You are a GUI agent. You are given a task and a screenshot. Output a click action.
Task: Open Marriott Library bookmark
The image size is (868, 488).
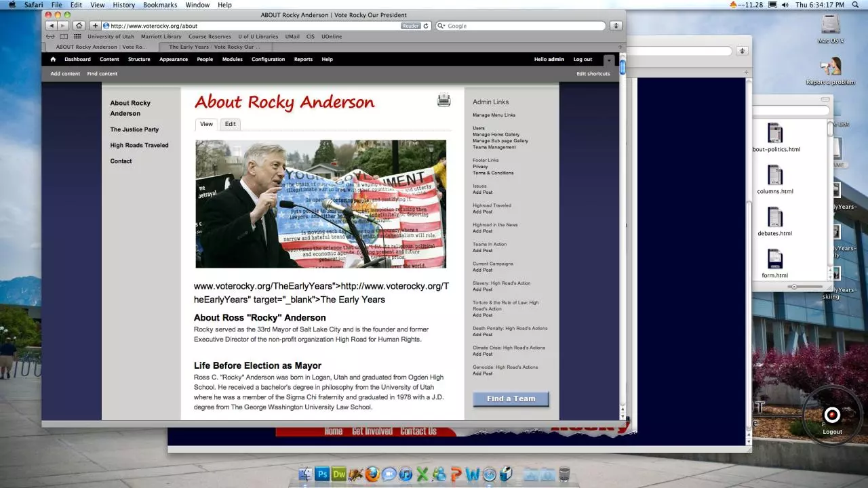pyautogui.click(x=161, y=37)
